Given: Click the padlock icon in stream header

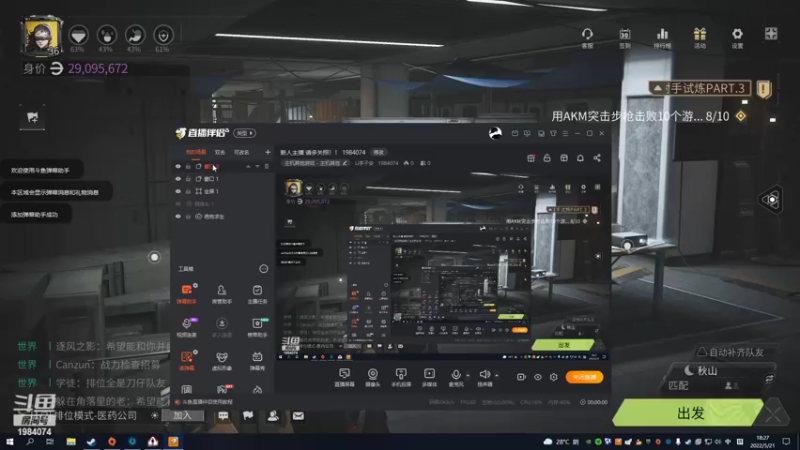Looking at the screenshot, I should coord(547,158).
